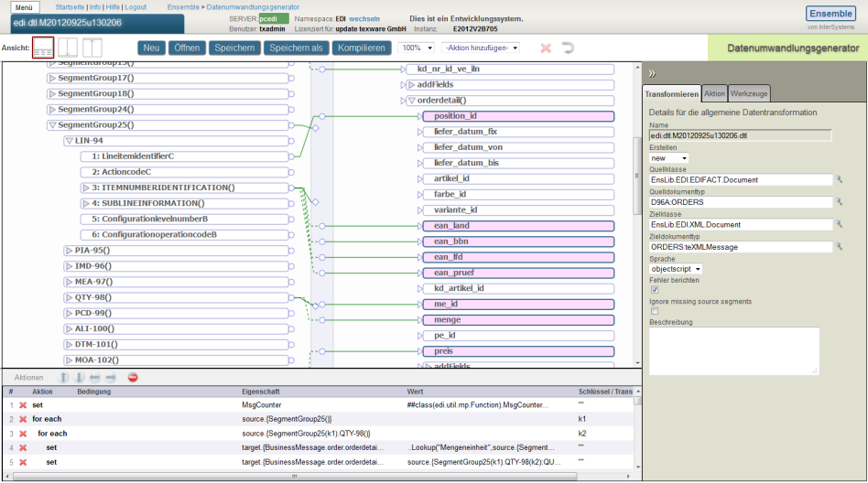Select the split top-and-bottom view icon

[43, 48]
